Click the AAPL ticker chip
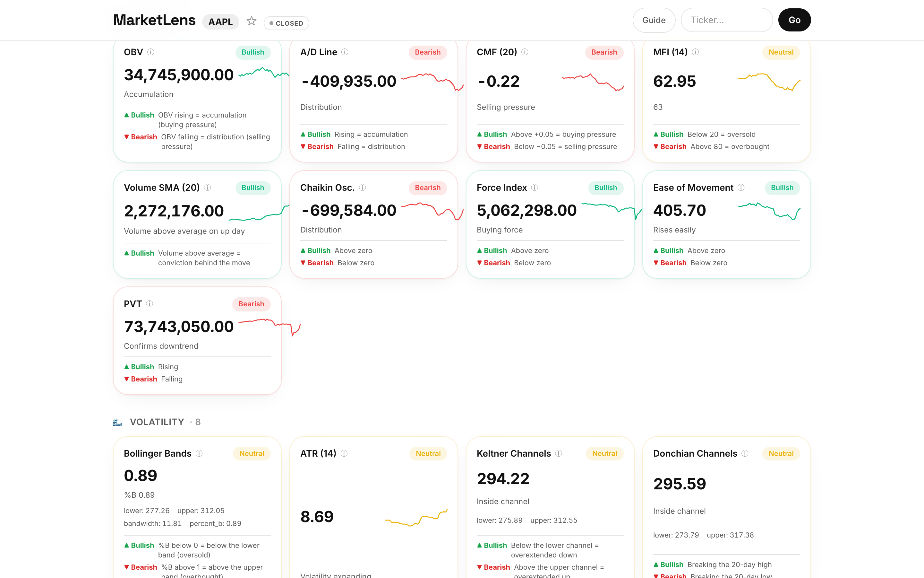The image size is (924, 578). coord(220,22)
